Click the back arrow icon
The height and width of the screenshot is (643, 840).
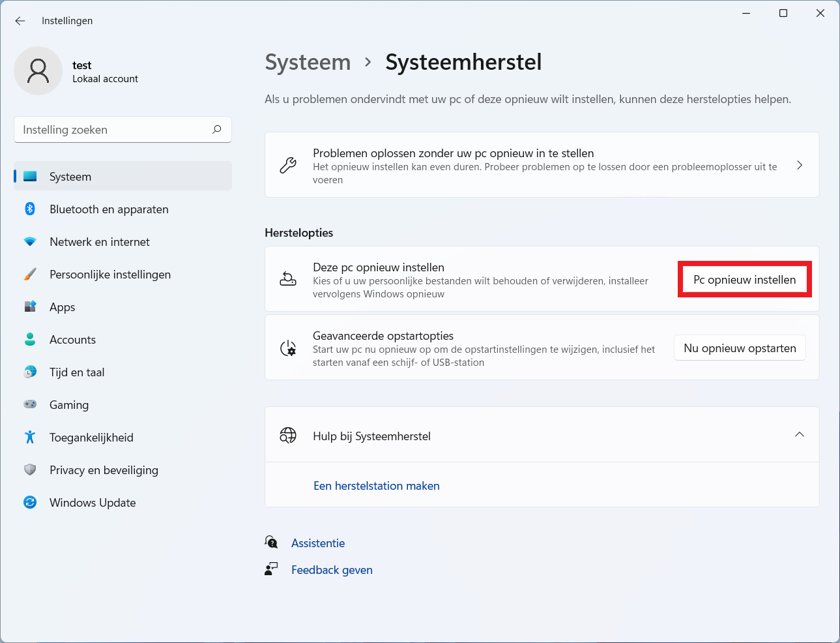[20, 21]
